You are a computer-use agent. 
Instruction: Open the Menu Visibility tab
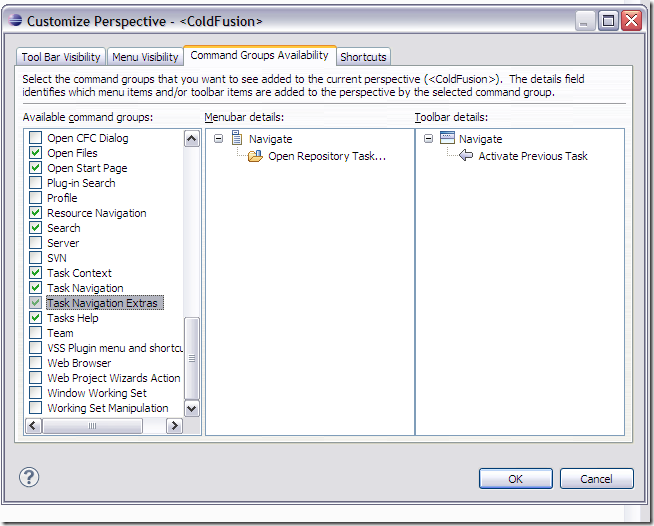(x=145, y=57)
